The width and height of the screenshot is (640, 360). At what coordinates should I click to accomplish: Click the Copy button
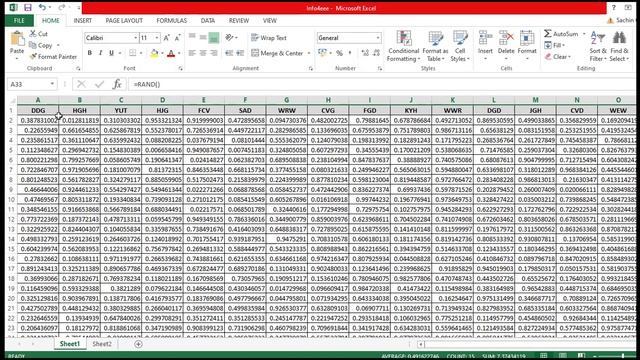[x=41, y=45]
